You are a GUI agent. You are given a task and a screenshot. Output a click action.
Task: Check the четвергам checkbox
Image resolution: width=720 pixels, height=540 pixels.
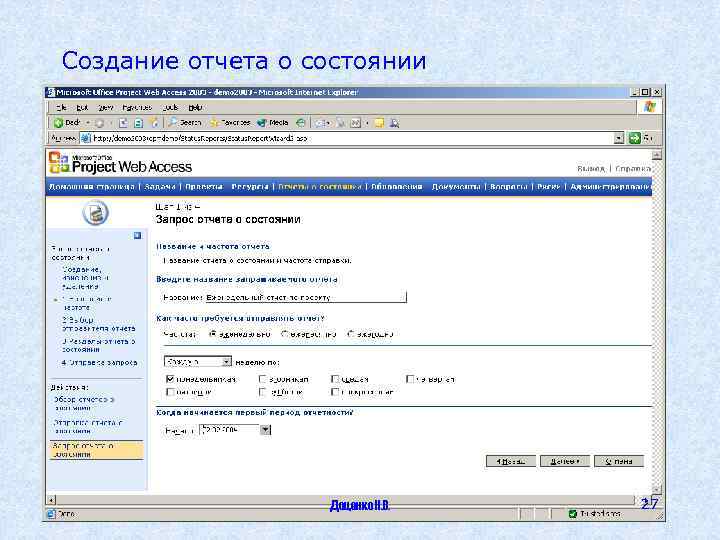point(410,379)
